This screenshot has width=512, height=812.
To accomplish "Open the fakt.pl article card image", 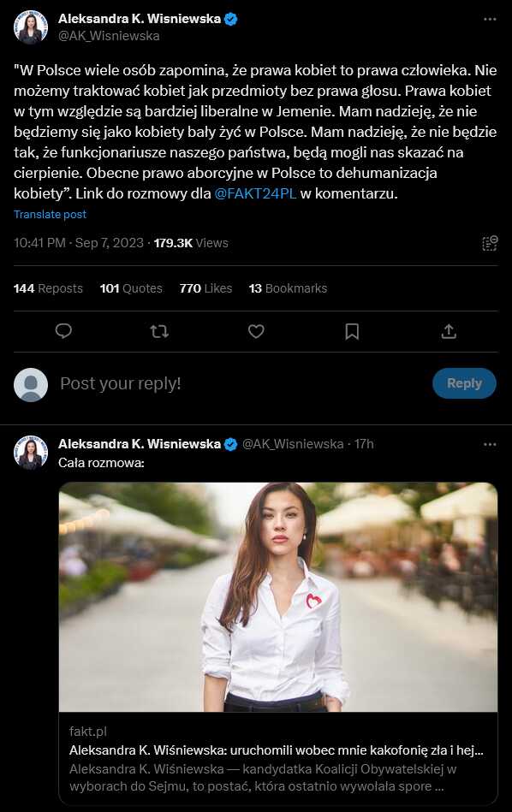I will tap(278, 597).
